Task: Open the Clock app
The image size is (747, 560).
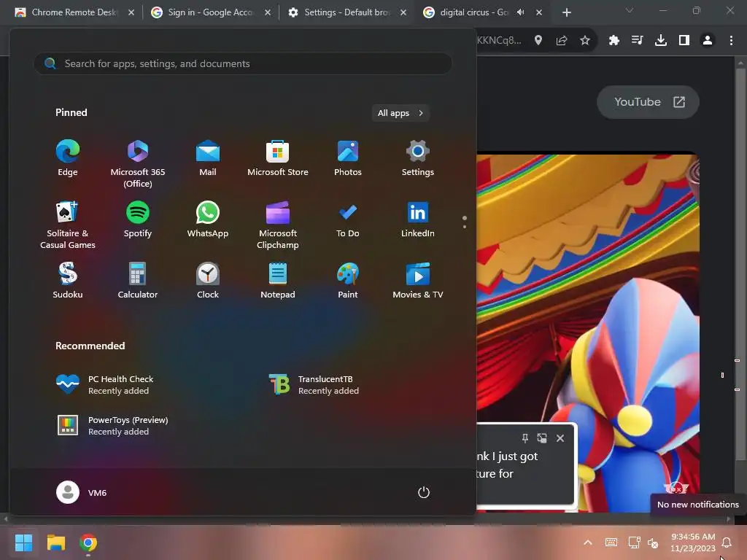Action: click(208, 281)
